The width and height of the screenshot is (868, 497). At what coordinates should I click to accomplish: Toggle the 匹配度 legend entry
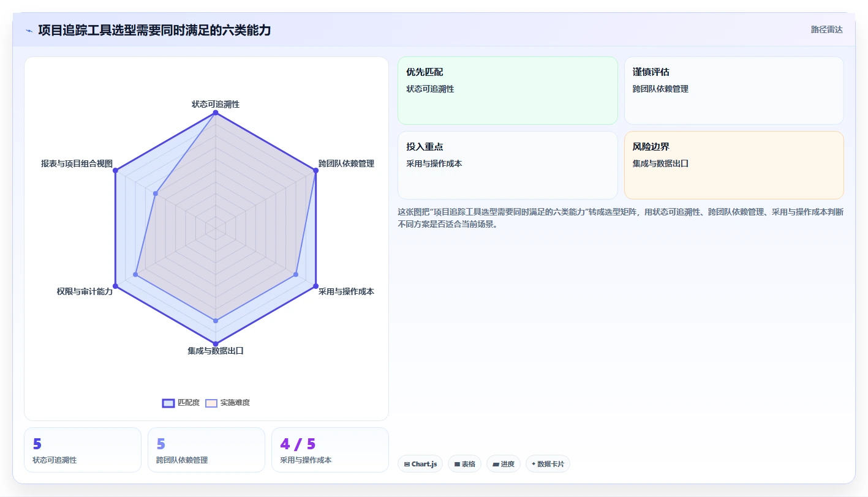click(181, 403)
